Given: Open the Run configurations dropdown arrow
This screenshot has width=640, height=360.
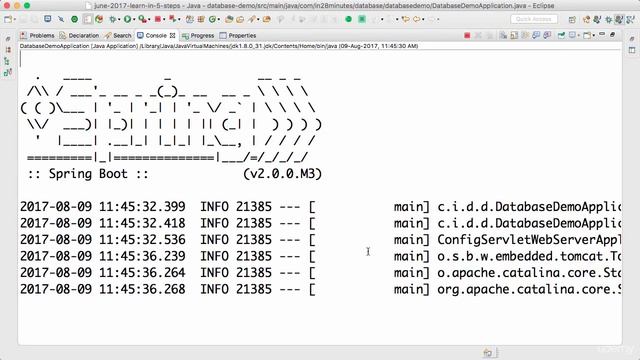Looking at the screenshot, I should 134,19.
